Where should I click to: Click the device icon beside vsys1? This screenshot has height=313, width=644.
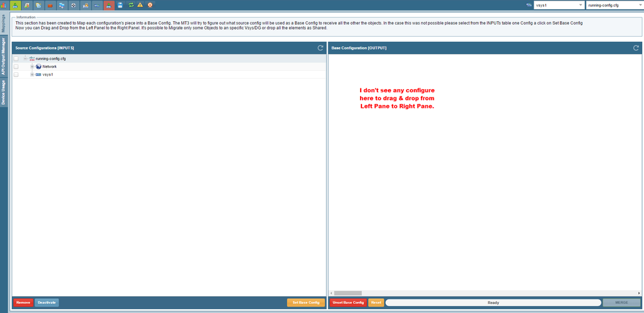39,74
